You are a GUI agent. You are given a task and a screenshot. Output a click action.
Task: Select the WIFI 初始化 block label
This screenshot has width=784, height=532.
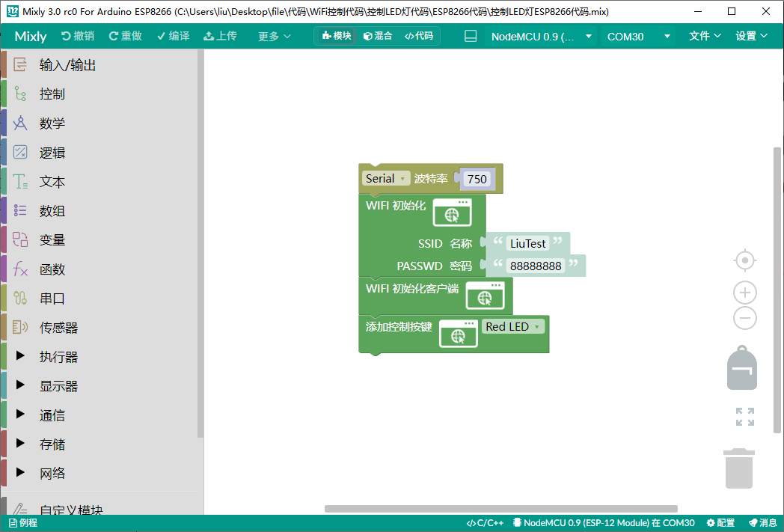(396, 206)
